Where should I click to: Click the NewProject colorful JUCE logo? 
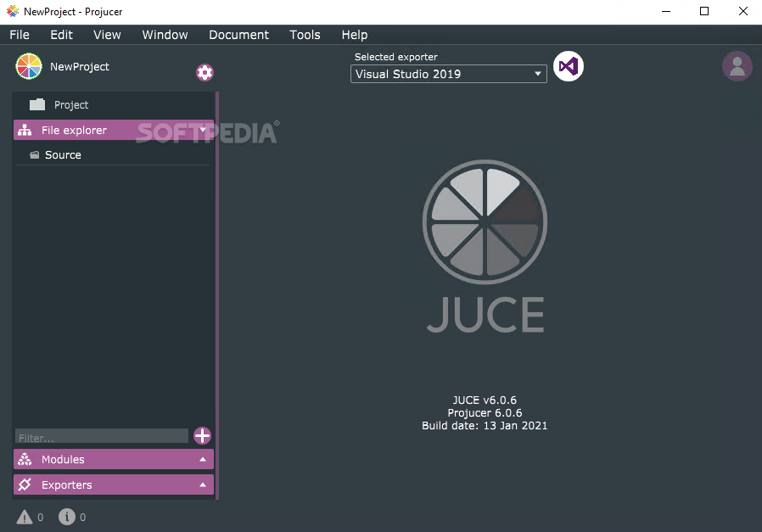(x=29, y=66)
